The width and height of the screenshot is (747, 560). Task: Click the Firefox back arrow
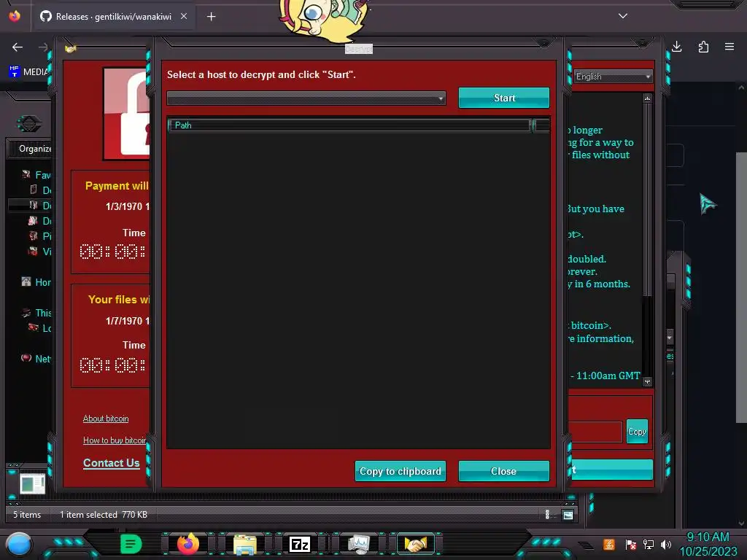point(18,47)
